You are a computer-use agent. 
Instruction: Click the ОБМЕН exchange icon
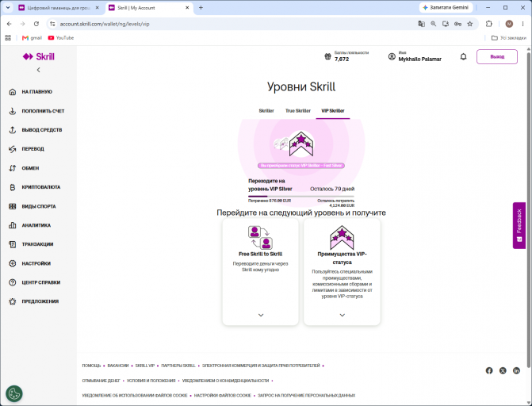coord(13,168)
